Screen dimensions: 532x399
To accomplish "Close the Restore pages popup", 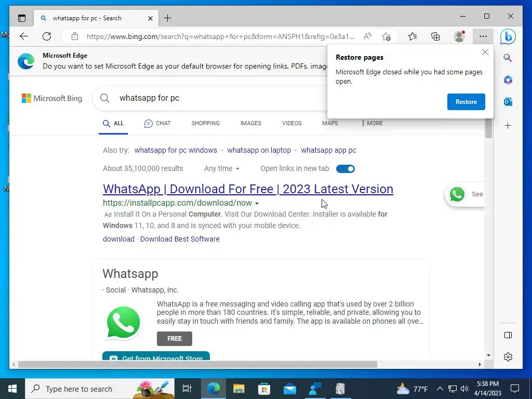I will pyautogui.click(x=485, y=52).
